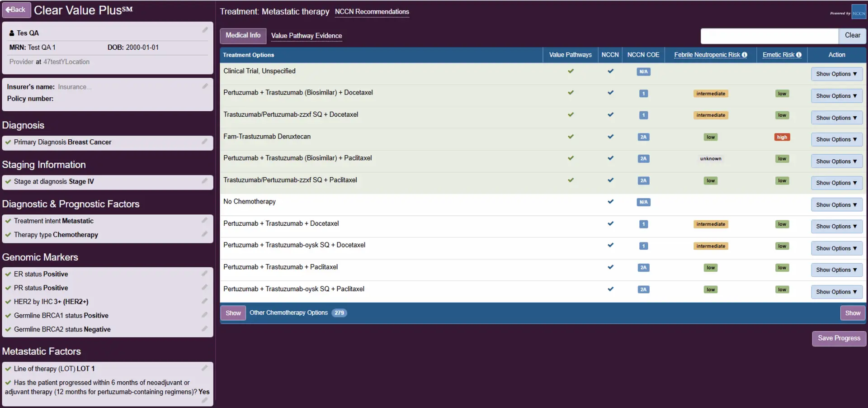This screenshot has width=868, height=408.
Task: Open Show Options for Fam-Trastuzumab Deruxtecan
Action: [836, 139]
